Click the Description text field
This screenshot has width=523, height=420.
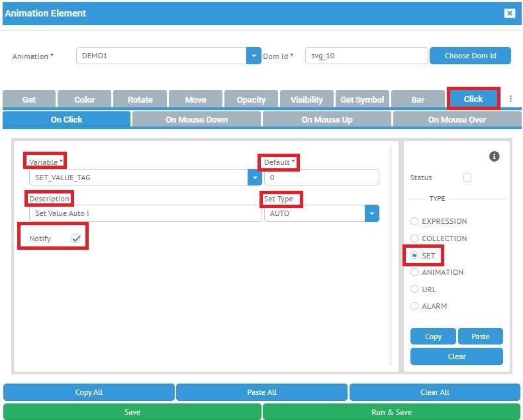coord(145,213)
